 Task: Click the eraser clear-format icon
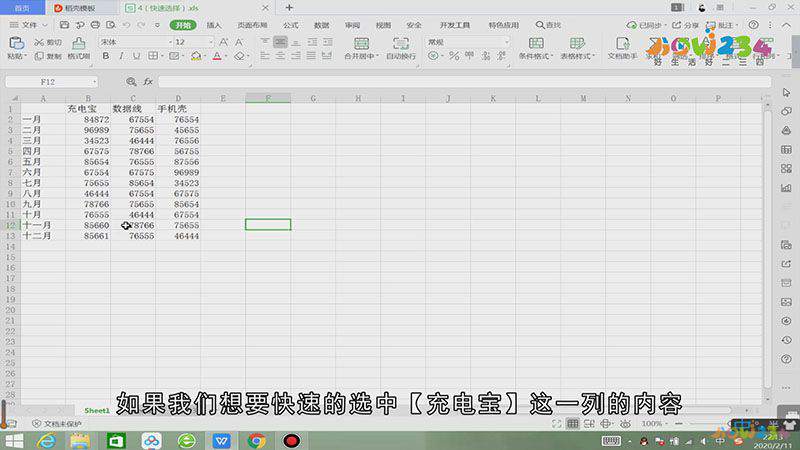coord(239,56)
